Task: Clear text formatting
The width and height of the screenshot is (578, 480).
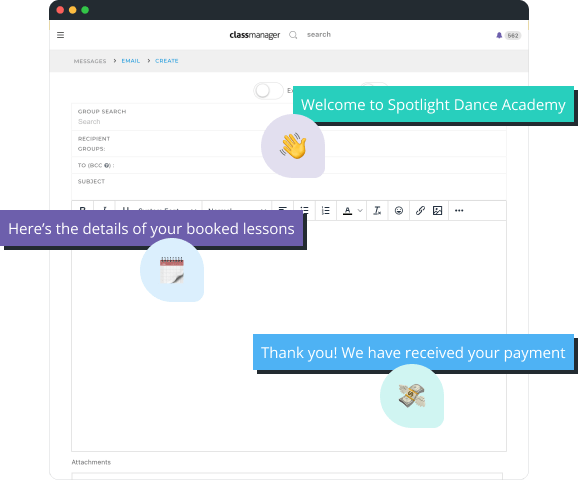Action: coord(377,211)
